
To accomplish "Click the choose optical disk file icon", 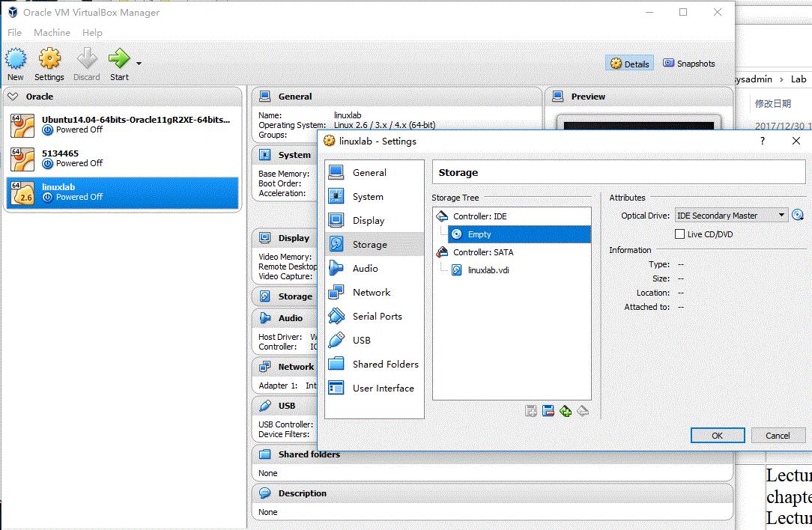I will tap(798, 215).
